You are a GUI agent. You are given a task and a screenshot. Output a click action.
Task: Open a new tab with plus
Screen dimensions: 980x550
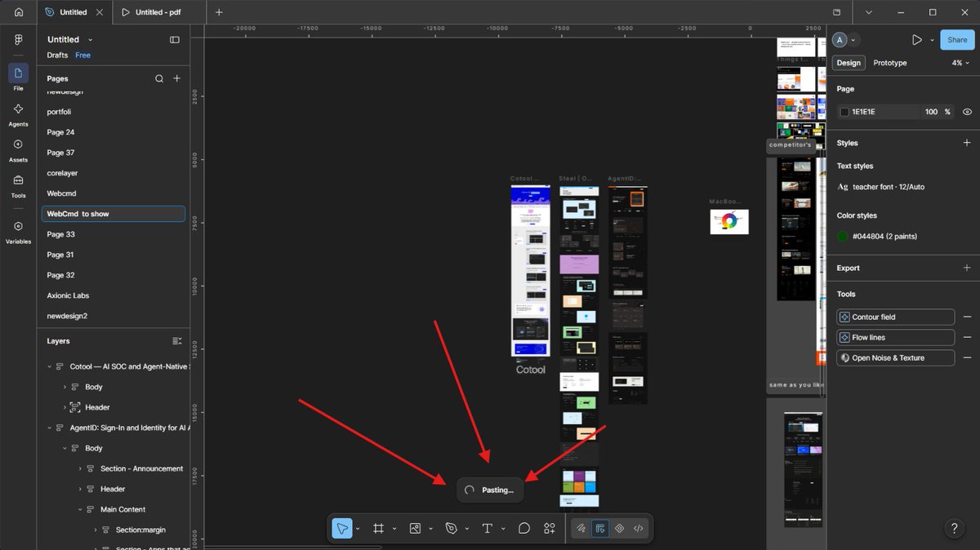pyautogui.click(x=219, y=12)
